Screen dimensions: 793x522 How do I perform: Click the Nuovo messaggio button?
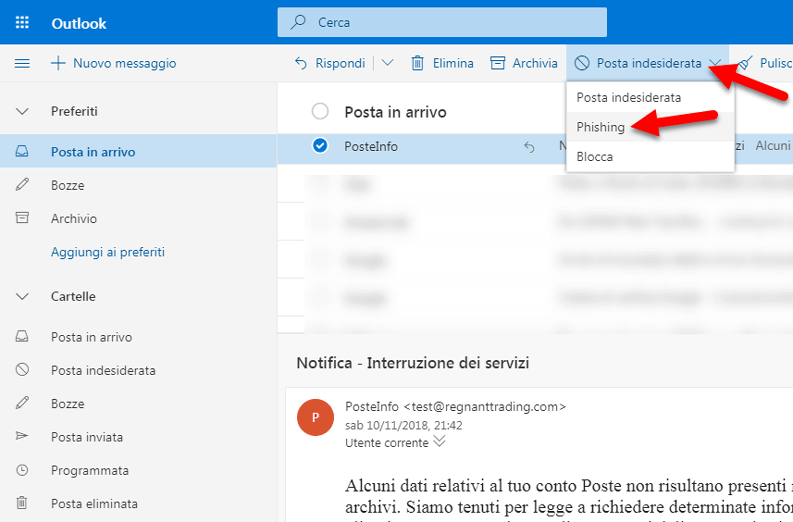coord(114,63)
